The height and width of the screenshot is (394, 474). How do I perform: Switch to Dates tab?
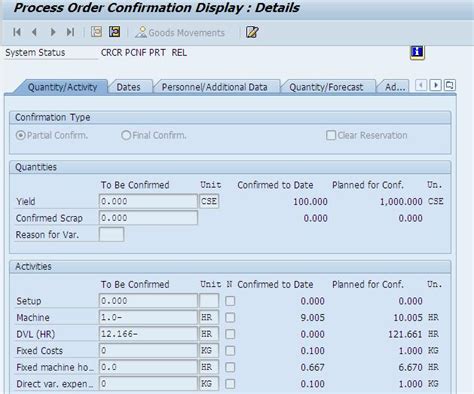pyautogui.click(x=128, y=87)
